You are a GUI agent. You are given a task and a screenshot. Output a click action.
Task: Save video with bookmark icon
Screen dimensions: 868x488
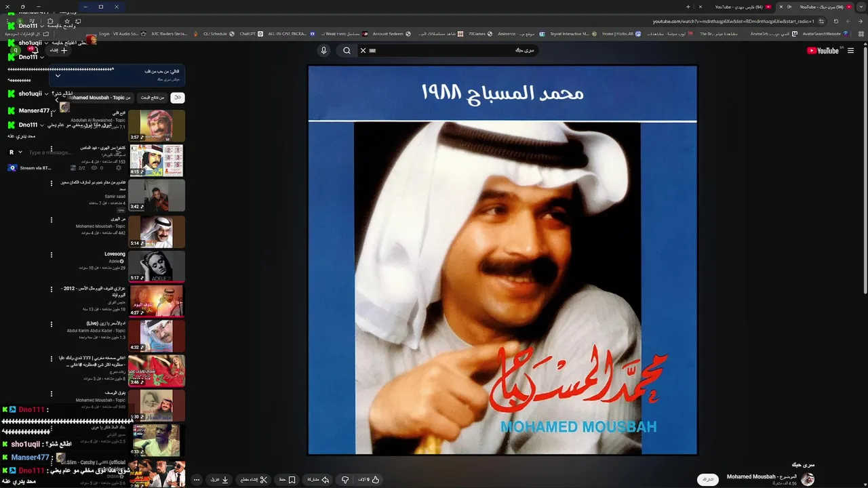click(288, 479)
